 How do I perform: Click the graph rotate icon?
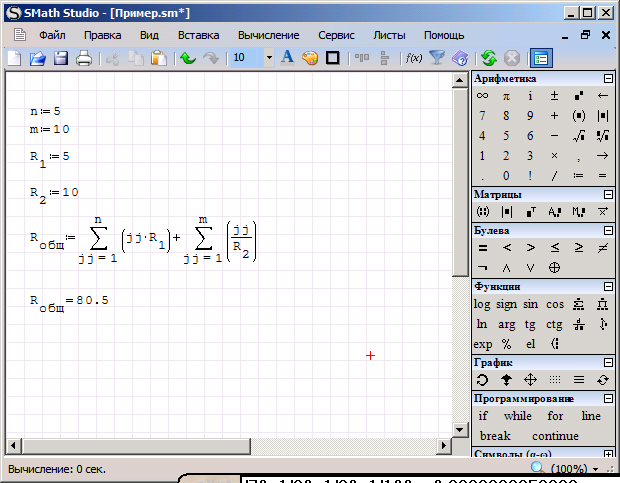pos(482,380)
